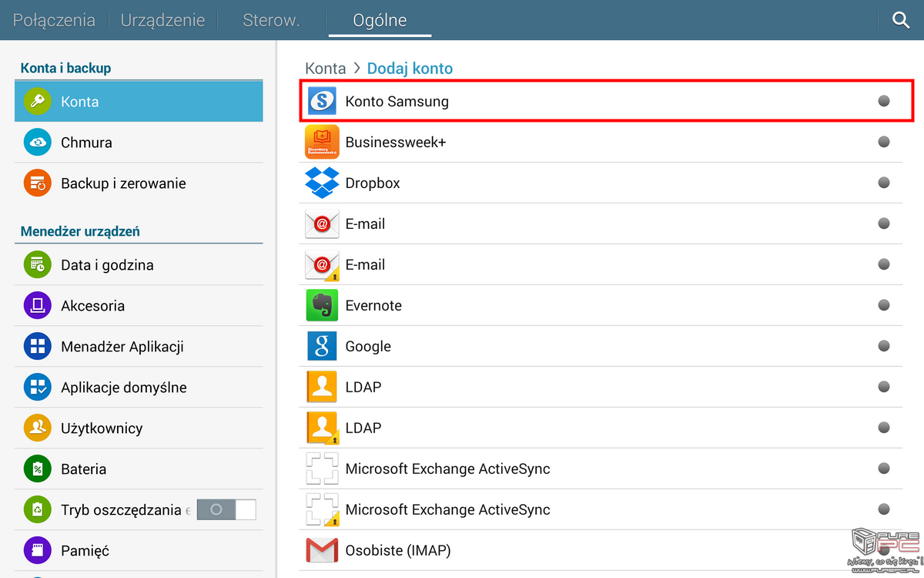Tap the search magnifier icon
The width and height of the screenshot is (924, 578).
tap(901, 21)
